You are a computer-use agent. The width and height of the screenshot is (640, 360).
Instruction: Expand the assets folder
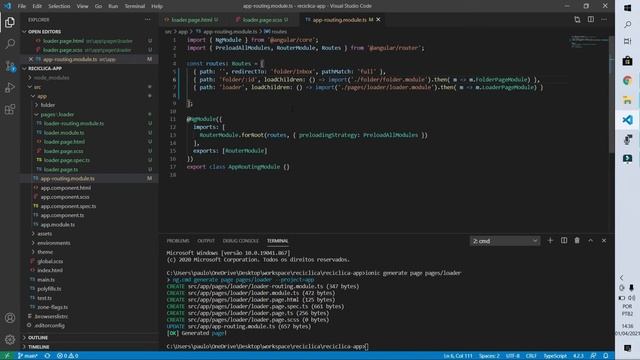pos(44,233)
